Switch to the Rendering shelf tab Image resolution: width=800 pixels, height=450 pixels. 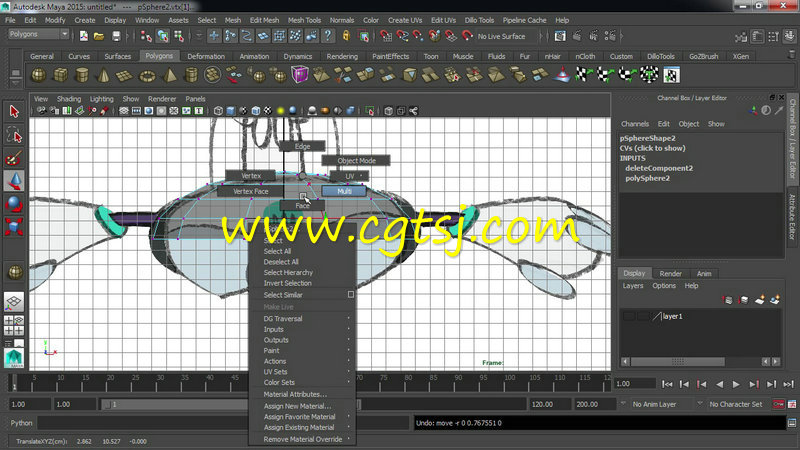[x=342, y=56]
